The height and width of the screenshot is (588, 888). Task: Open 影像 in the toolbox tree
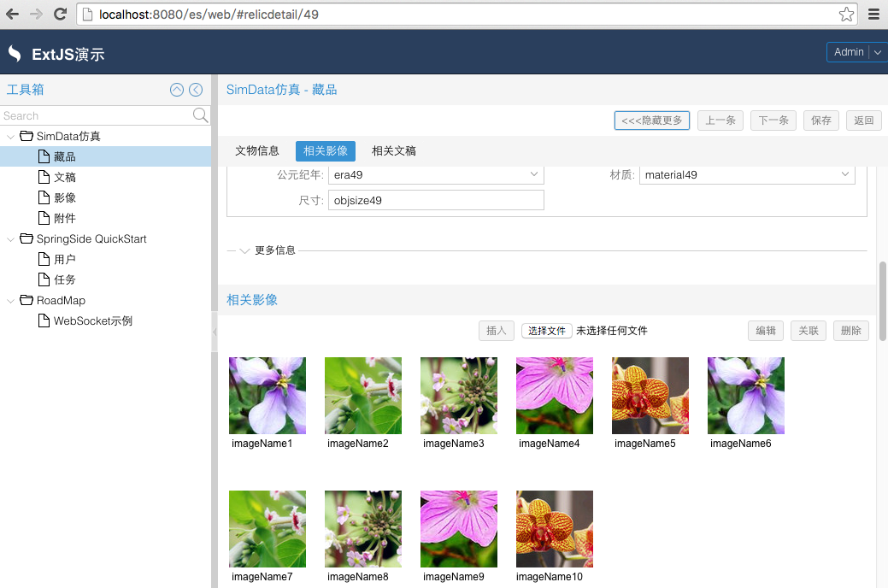65,197
